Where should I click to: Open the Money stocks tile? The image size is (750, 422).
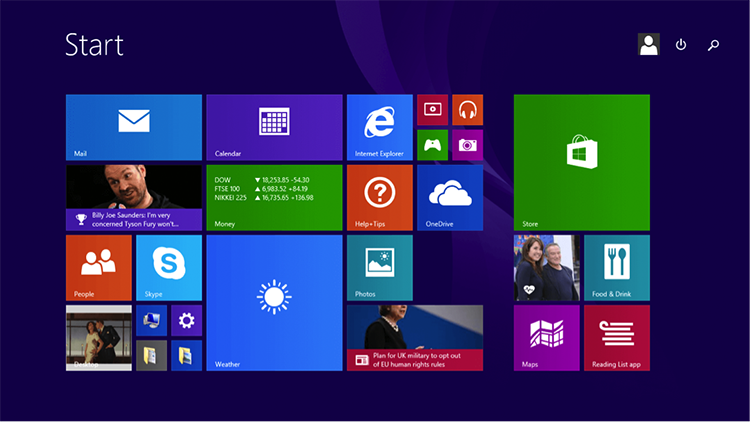(275, 198)
